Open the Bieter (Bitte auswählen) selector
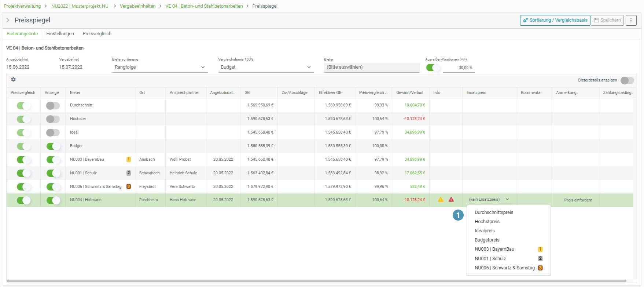 [372, 67]
